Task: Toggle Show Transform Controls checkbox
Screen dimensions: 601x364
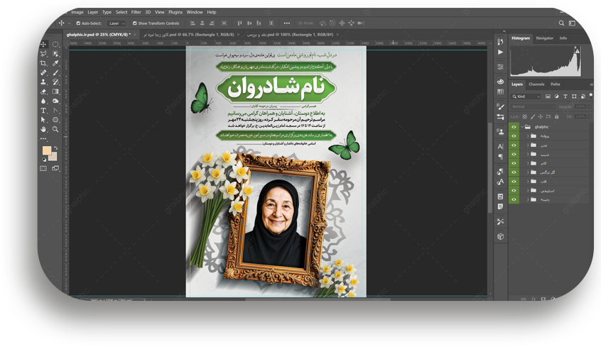Action: (135, 23)
